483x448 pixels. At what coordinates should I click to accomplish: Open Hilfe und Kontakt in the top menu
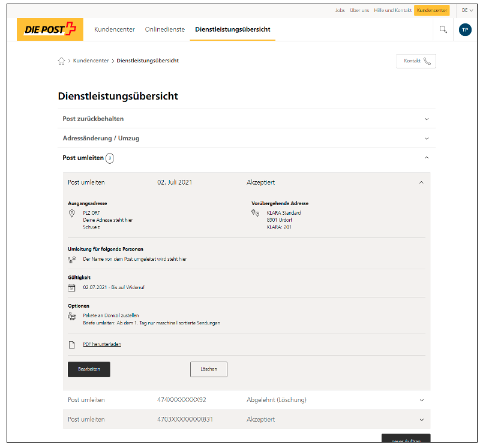[x=392, y=10]
